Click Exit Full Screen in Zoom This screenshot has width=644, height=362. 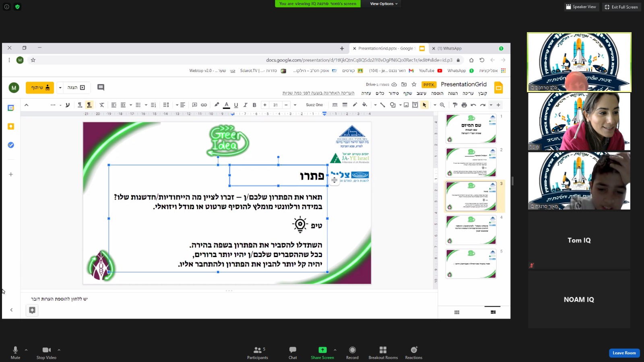click(621, 7)
